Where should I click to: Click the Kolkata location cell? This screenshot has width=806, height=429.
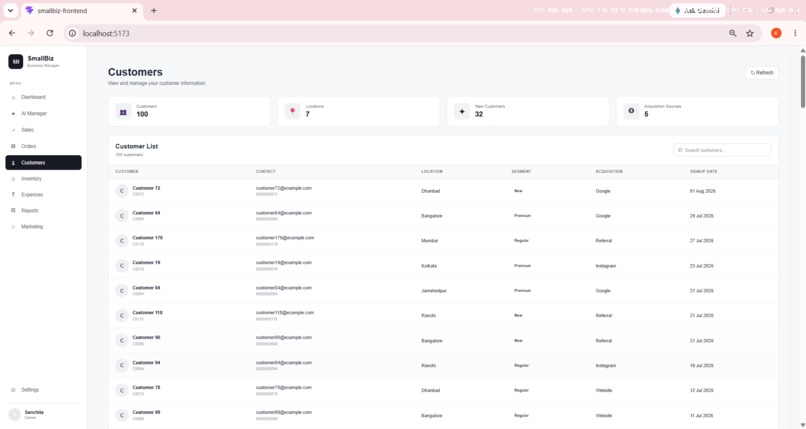click(429, 266)
